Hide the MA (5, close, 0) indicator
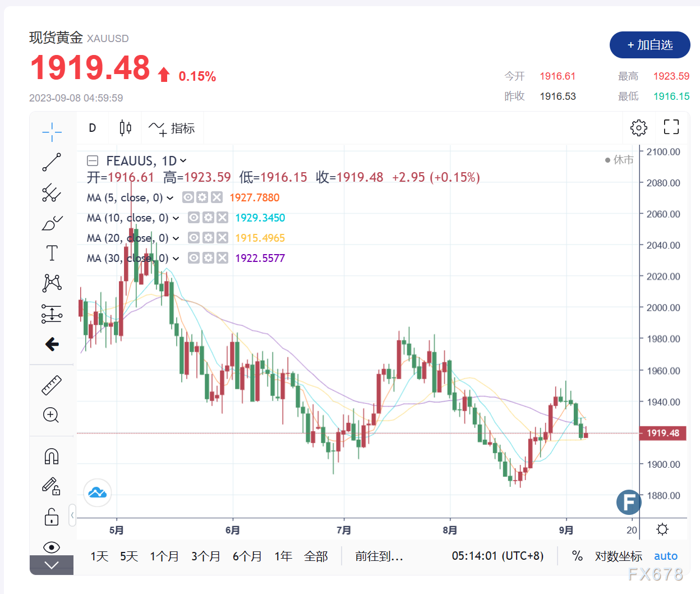Image resolution: width=700 pixels, height=594 pixels. coord(188,197)
